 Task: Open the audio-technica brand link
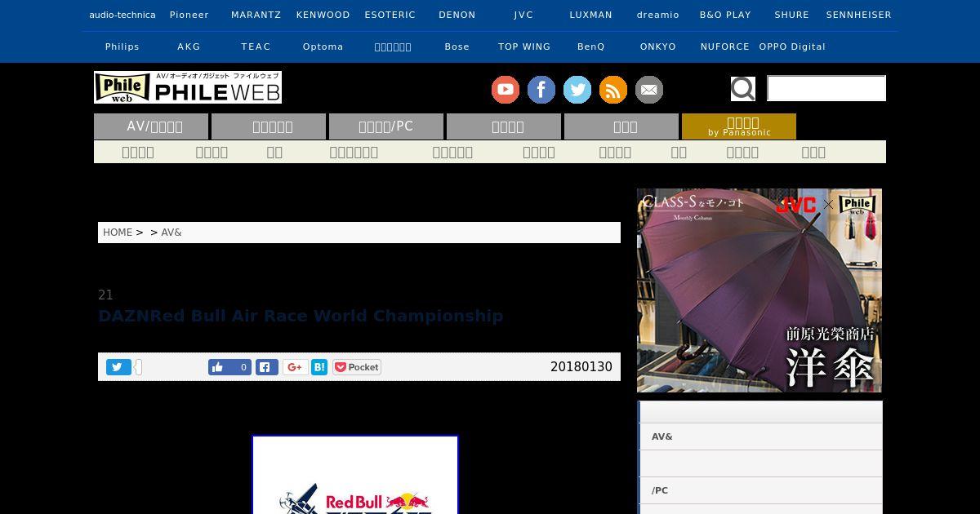click(122, 15)
